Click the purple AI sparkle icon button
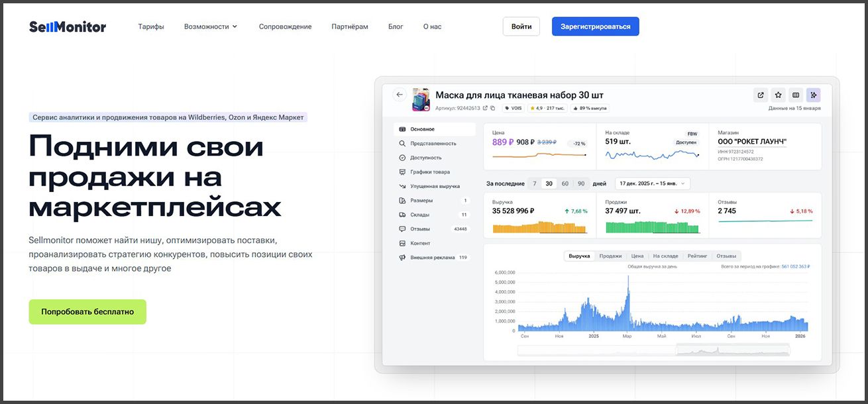This screenshot has width=868, height=404. coord(814,95)
